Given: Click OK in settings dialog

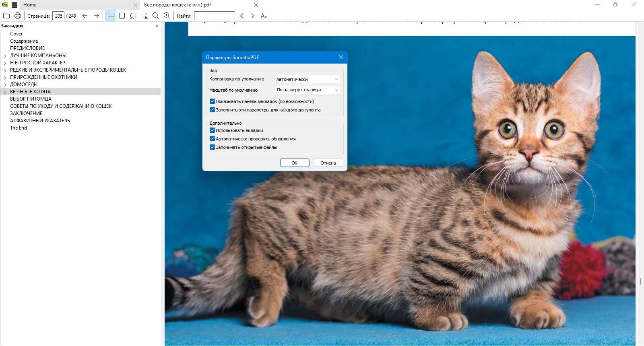Looking at the screenshot, I should [295, 163].
